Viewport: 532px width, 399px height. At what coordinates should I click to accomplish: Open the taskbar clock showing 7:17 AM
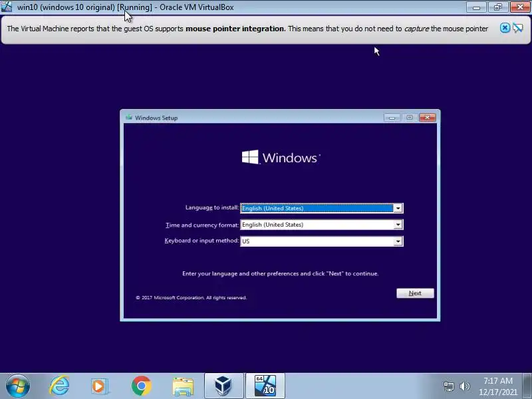(x=497, y=386)
